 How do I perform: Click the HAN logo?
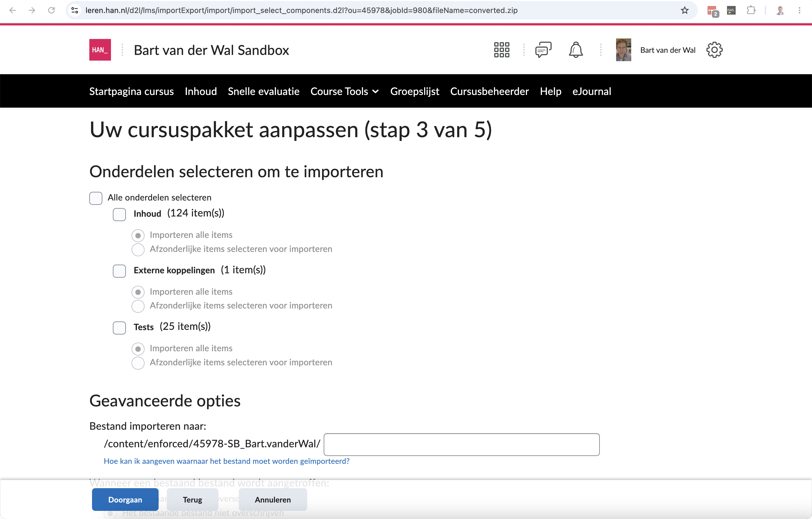(100, 50)
